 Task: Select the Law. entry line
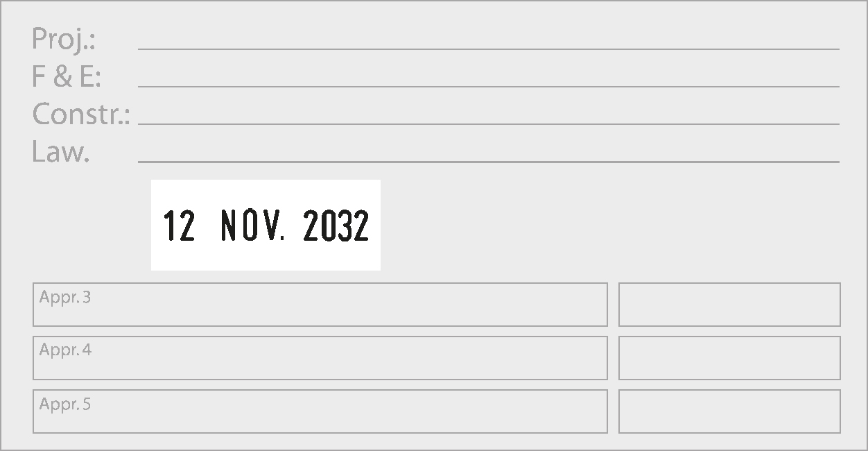pos(489,162)
